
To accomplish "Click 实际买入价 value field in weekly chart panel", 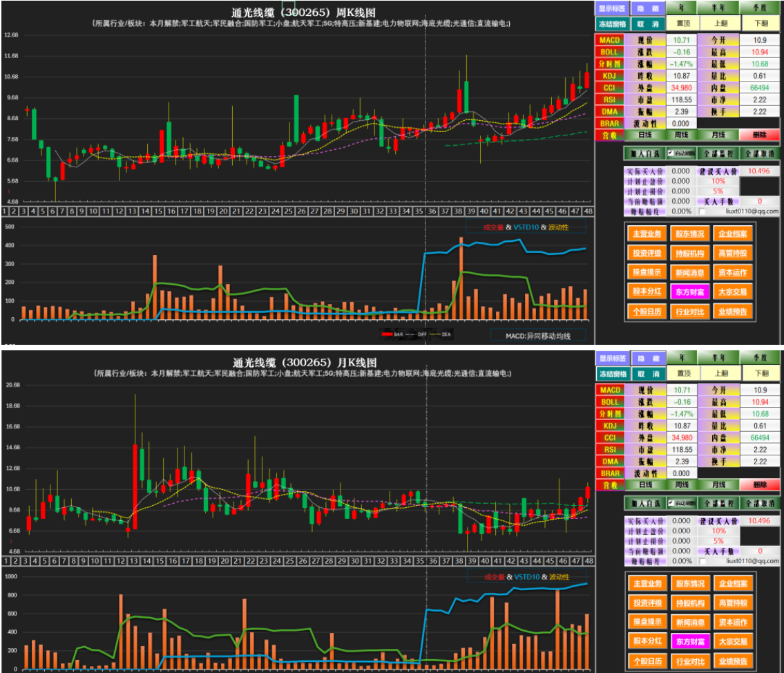I will tap(681, 171).
